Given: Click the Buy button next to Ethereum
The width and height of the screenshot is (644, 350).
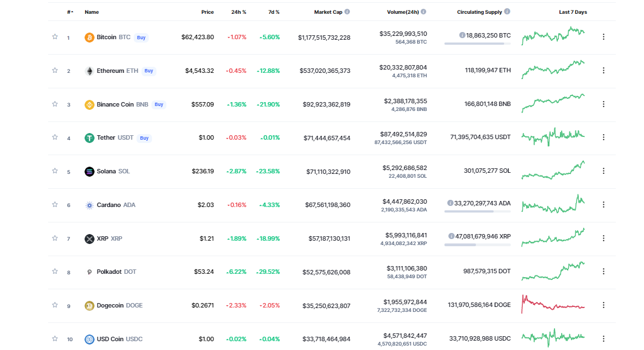Looking at the screenshot, I should click(149, 71).
